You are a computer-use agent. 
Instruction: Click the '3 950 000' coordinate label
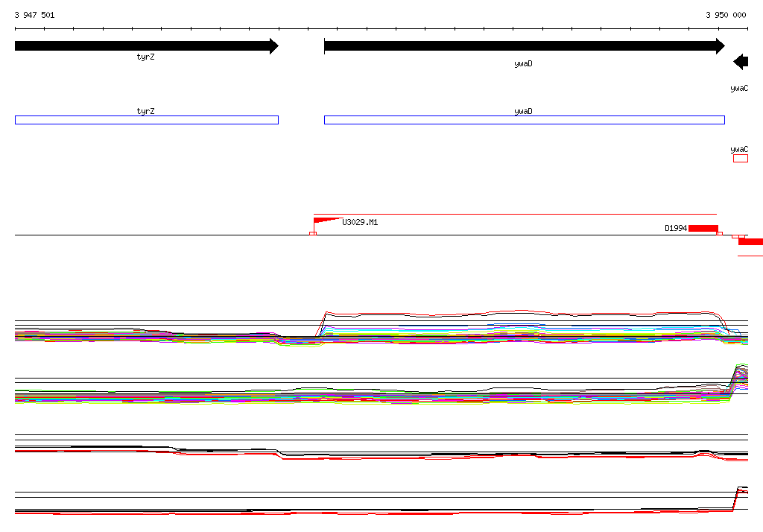point(726,15)
